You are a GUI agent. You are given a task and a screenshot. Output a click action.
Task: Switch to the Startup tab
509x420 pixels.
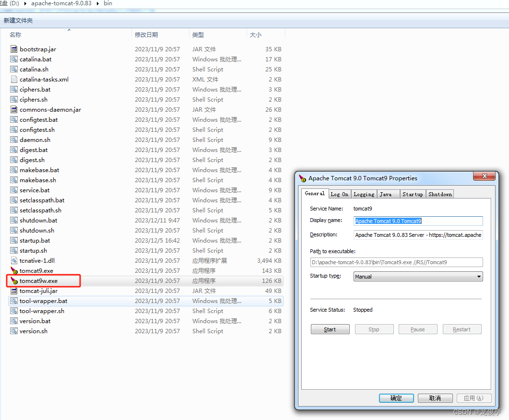tap(413, 194)
